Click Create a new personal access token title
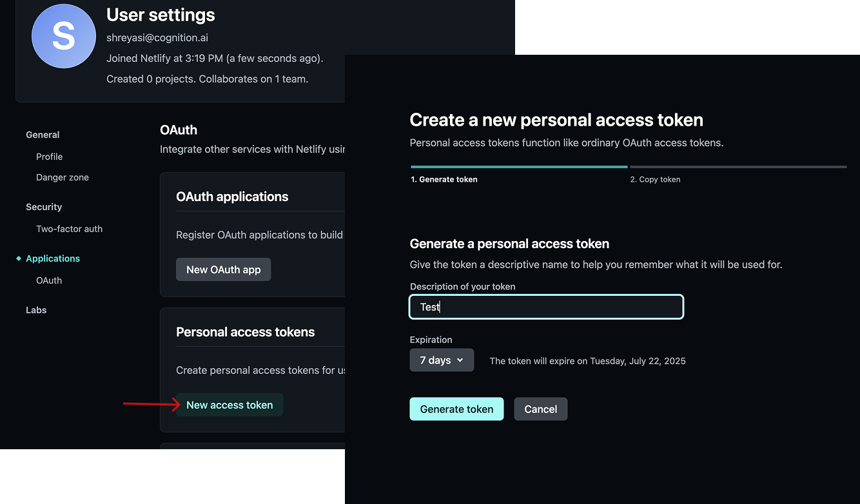Image resolution: width=860 pixels, height=504 pixels. click(x=556, y=120)
